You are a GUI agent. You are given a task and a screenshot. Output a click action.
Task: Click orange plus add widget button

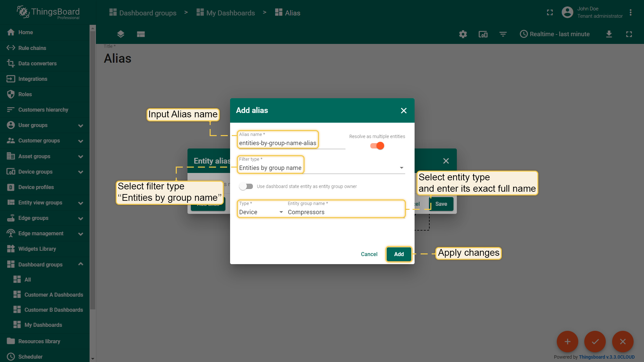pos(567,342)
